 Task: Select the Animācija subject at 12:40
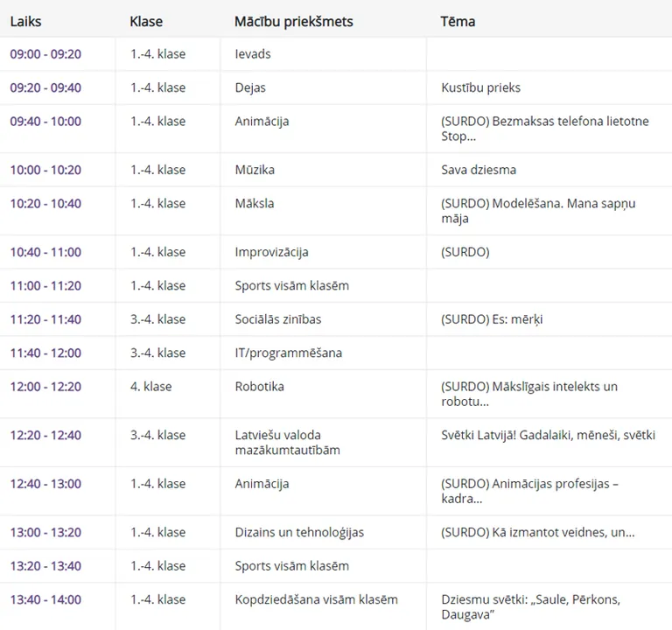(262, 483)
